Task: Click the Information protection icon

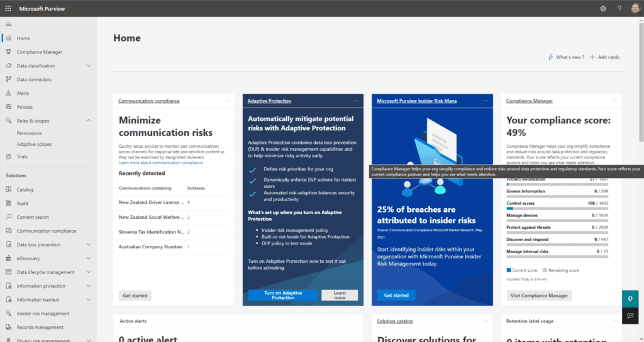Action: [9, 286]
